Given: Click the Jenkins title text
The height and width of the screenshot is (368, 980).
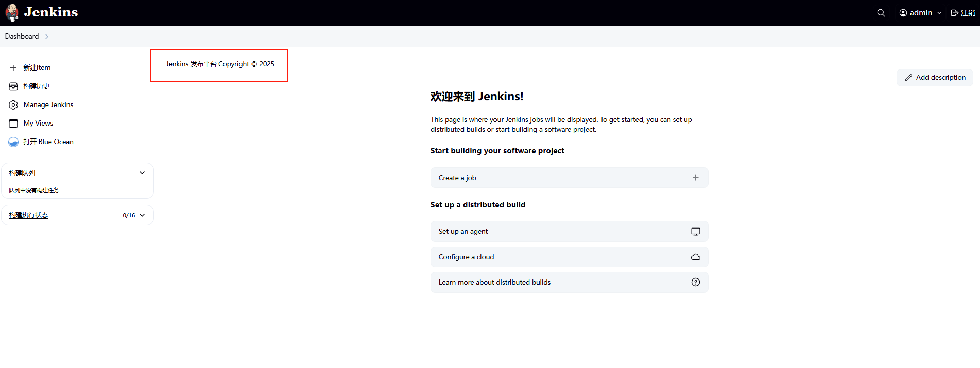Looking at the screenshot, I should [x=51, y=12].
